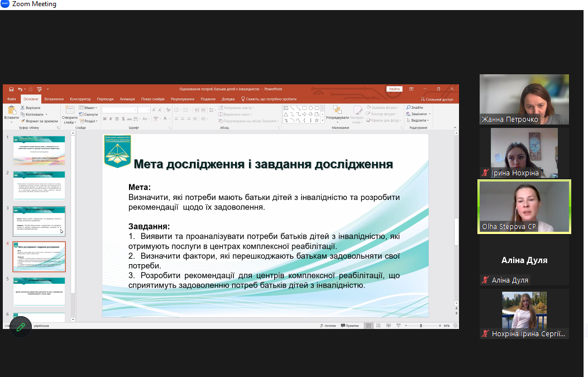Click the Save icon in quick access toolbar
This screenshot has height=377, width=588.
[x=11, y=89]
